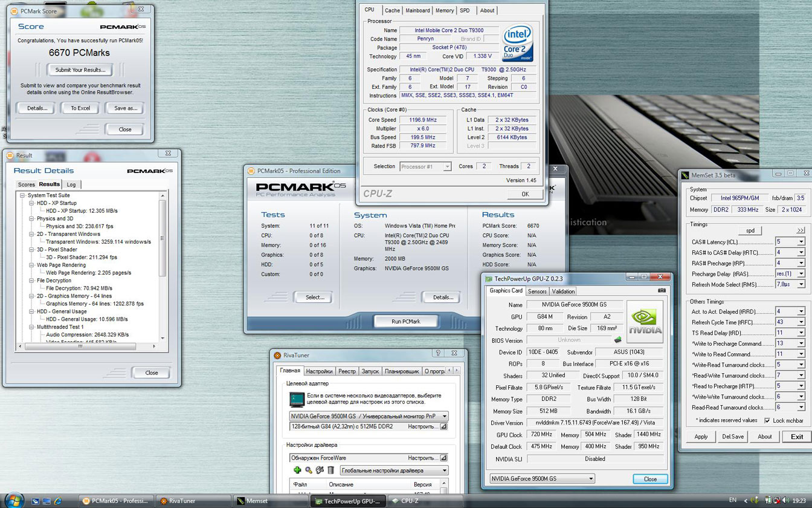Click the NVIDIA logo in GPU-Z

pos(645,321)
